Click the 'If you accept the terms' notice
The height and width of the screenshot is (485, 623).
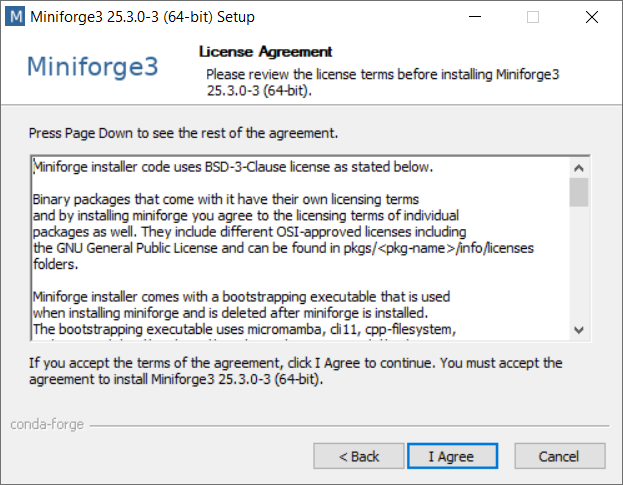click(296, 371)
